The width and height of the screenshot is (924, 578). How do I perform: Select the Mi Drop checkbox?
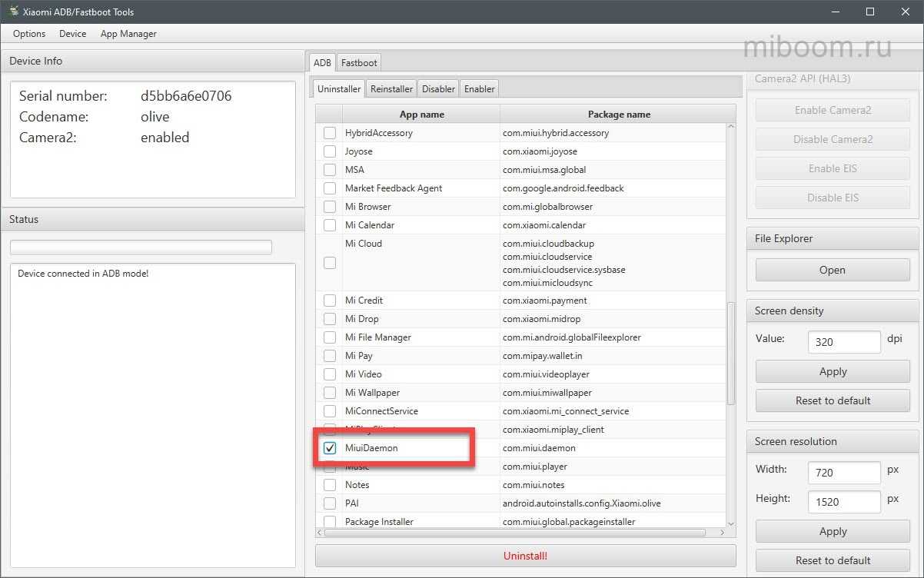(330, 319)
